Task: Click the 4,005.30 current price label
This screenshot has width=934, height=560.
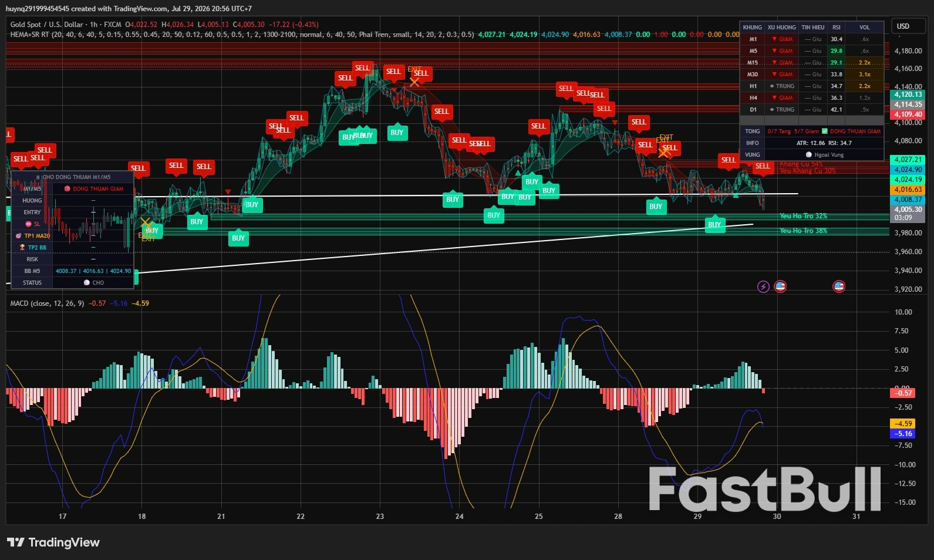Action: [x=908, y=210]
